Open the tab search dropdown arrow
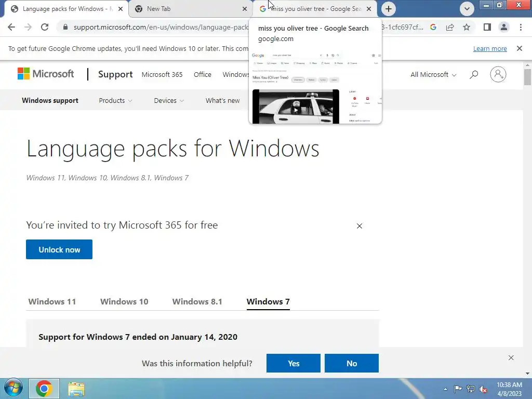 click(467, 9)
